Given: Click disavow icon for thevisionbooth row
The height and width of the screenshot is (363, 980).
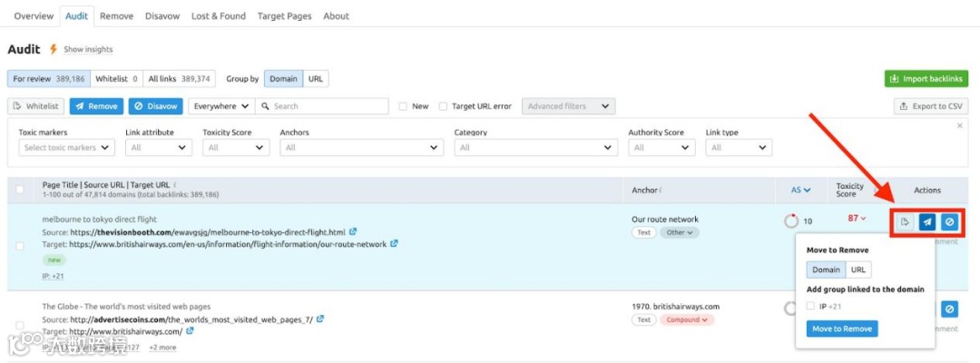Looking at the screenshot, I should point(949,221).
